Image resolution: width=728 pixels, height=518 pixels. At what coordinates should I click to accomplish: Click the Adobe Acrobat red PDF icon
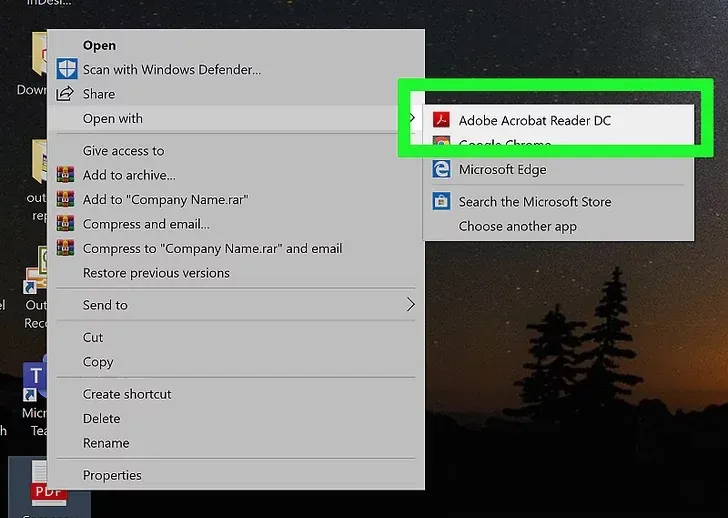[441, 120]
